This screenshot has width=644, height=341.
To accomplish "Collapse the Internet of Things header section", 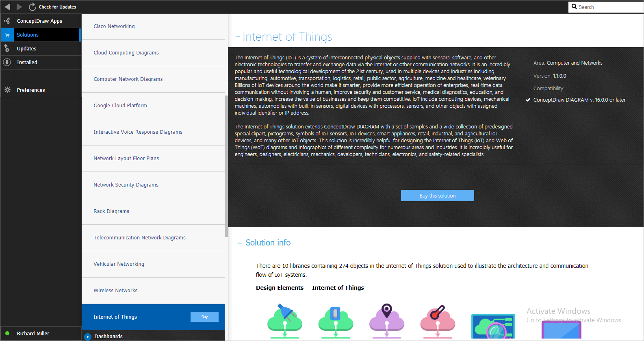I will (x=238, y=37).
